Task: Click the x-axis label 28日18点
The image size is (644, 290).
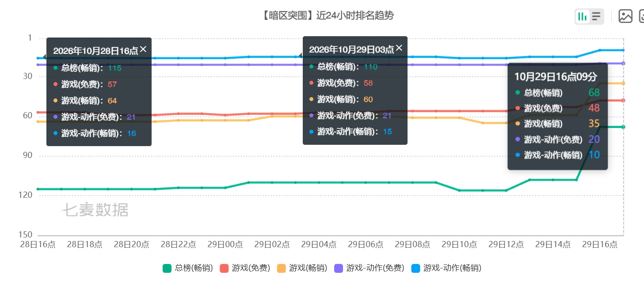Action: [x=85, y=245]
